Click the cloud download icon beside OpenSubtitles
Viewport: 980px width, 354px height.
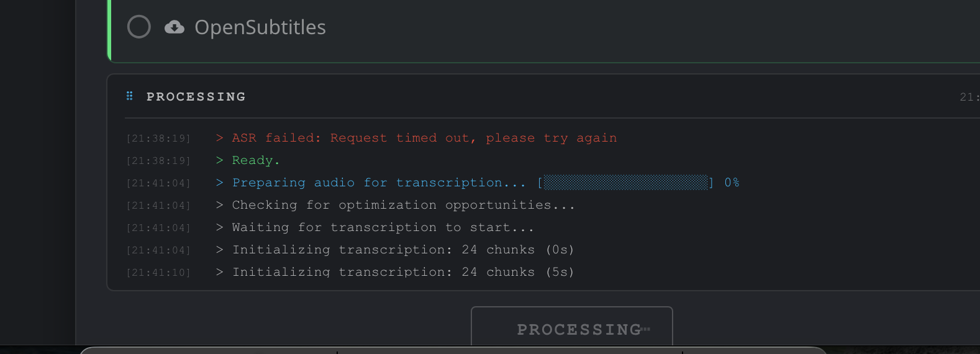point(175,27)
